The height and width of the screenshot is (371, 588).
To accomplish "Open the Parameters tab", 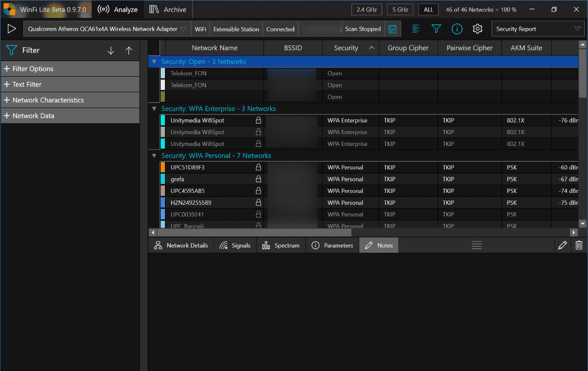I will (332, 245).
